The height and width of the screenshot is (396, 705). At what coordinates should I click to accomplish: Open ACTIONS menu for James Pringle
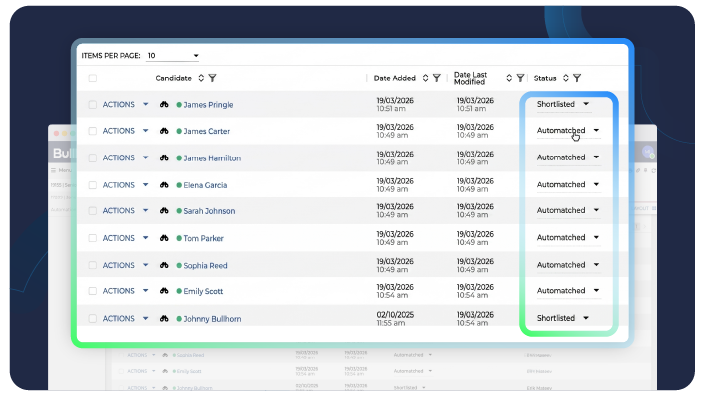click(x=125, y=104)
